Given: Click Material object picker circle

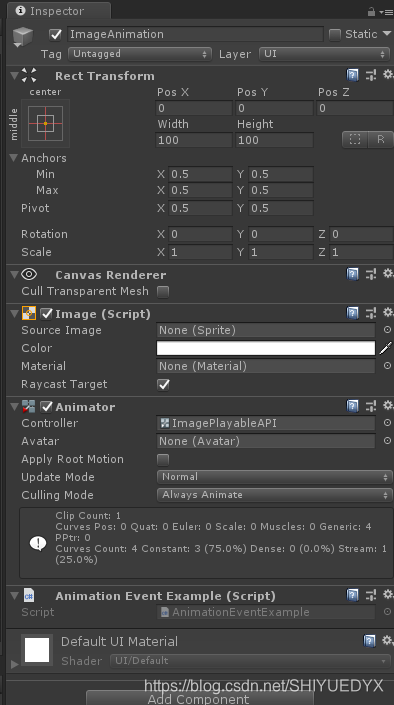Looking at the screenshot, I should (387, 366).
